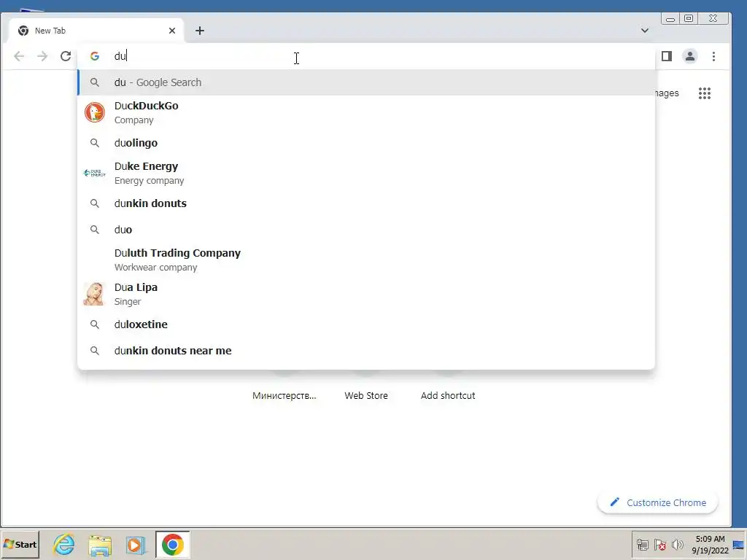747x560 pixels.
Task: Click the Customize Chrome button
Action: pyautogui.click(x=657, y=503)
